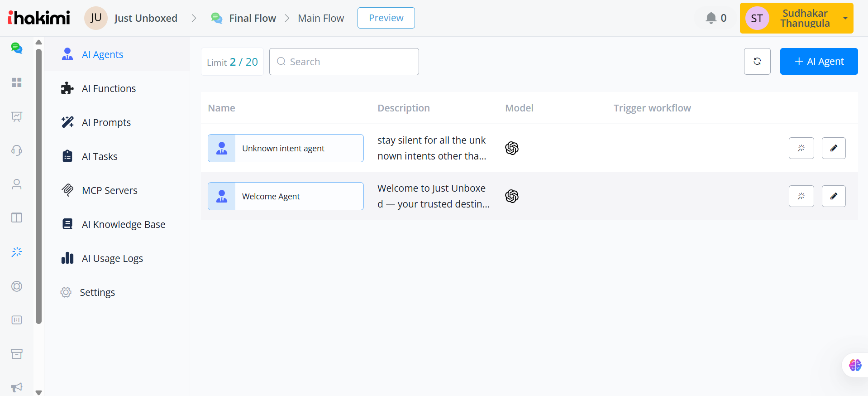868x396 pixels.
Task: Open the archive box icon in left rail
Action: 17,354
